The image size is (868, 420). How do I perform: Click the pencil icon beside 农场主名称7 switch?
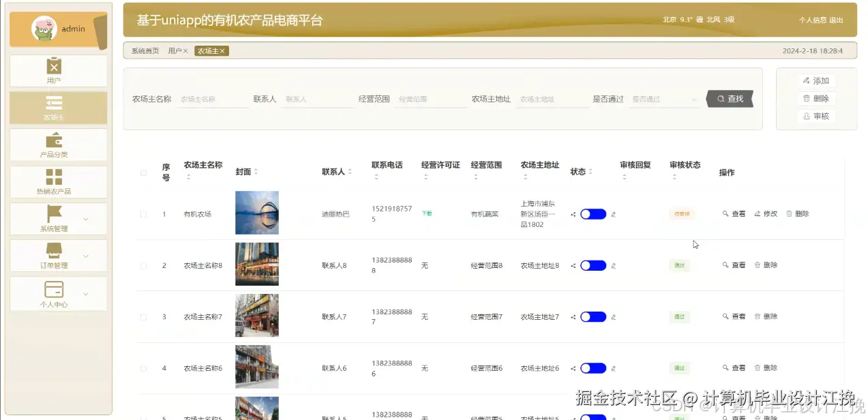tap(613, 317)
